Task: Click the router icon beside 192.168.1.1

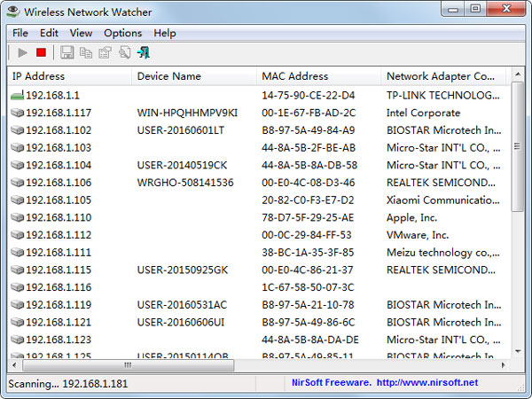Action: coord(18,96)
